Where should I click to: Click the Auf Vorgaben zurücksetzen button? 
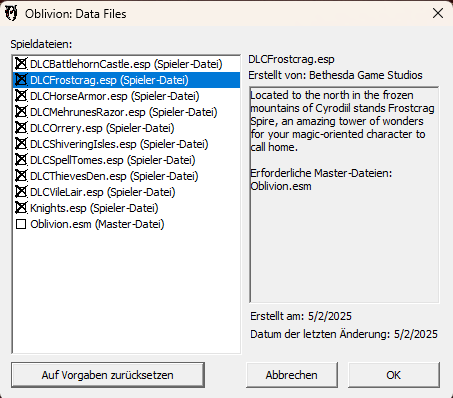point(108,375)
